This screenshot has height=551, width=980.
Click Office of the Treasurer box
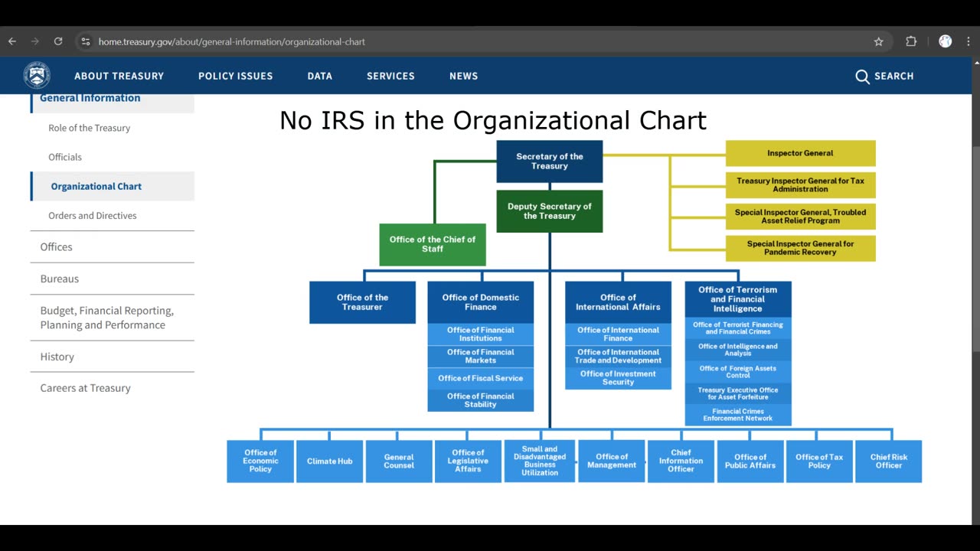tap(362, 302)
